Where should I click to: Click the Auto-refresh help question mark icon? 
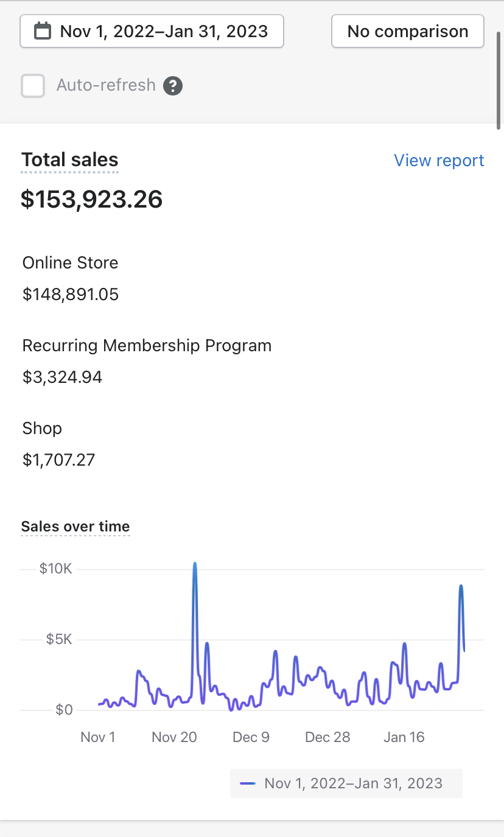[x=173, y=85]
